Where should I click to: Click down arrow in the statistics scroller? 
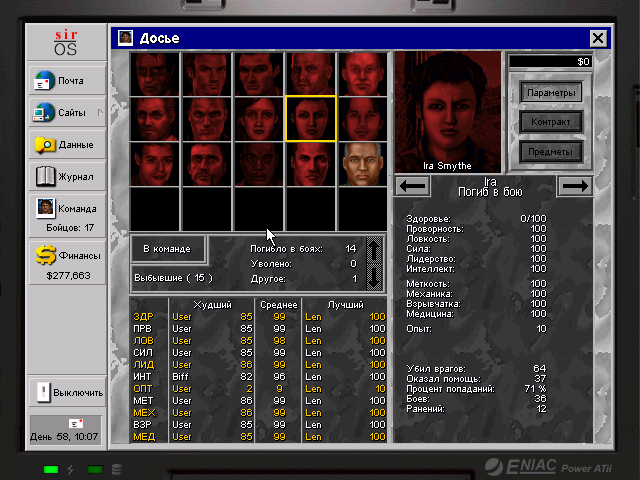point(374,277)
